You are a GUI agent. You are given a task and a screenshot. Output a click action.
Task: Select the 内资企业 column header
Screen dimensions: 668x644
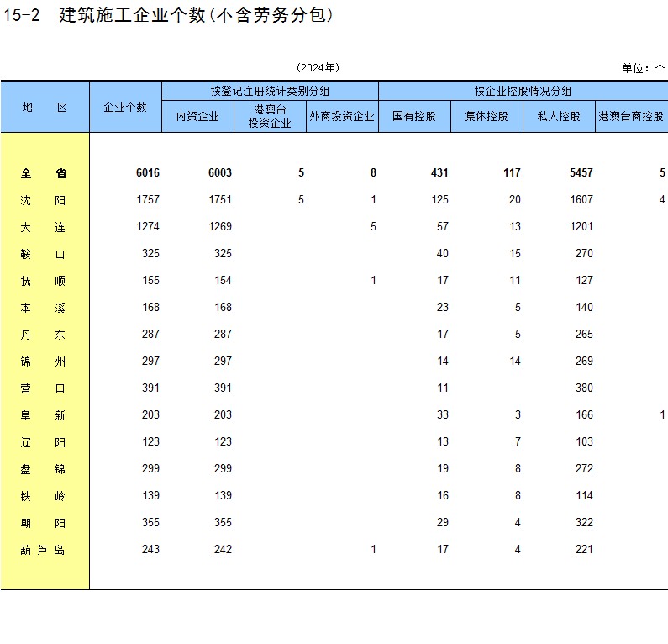coord(197,117)
